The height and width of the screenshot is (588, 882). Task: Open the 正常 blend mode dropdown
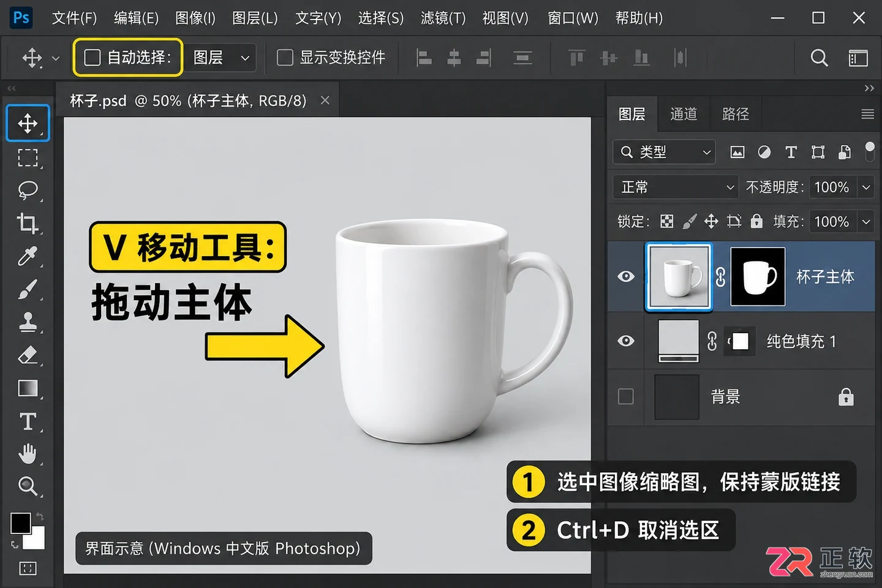pos(676,187)
